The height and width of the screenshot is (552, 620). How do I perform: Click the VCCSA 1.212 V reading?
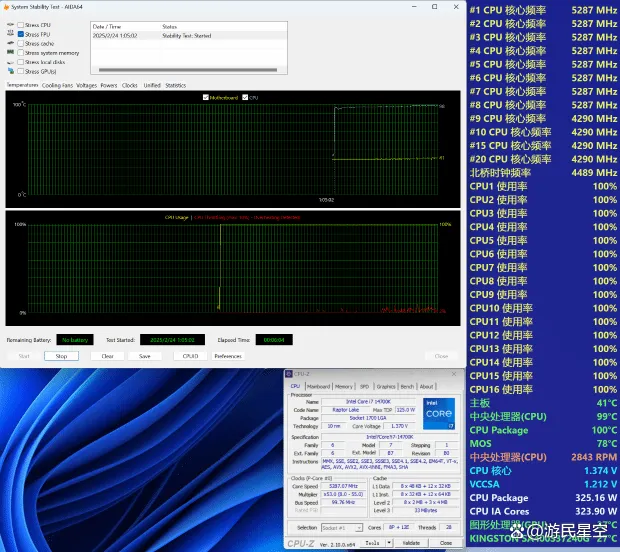[600, 484]
